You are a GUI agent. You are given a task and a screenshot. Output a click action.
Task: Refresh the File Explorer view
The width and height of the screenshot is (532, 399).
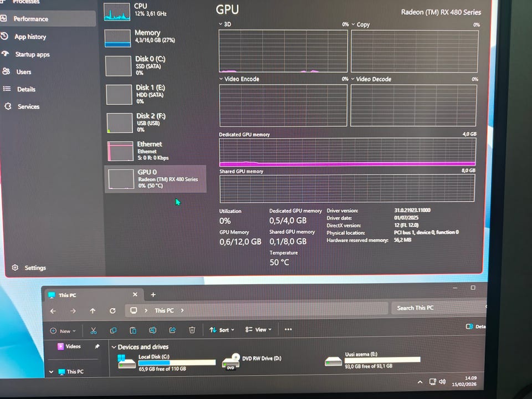tap(112, 310)
